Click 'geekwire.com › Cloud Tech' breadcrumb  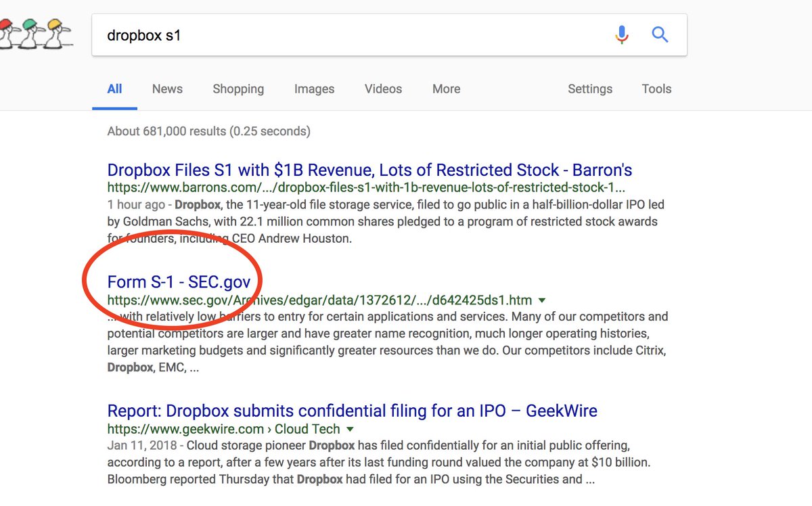(x=223, y=429)
